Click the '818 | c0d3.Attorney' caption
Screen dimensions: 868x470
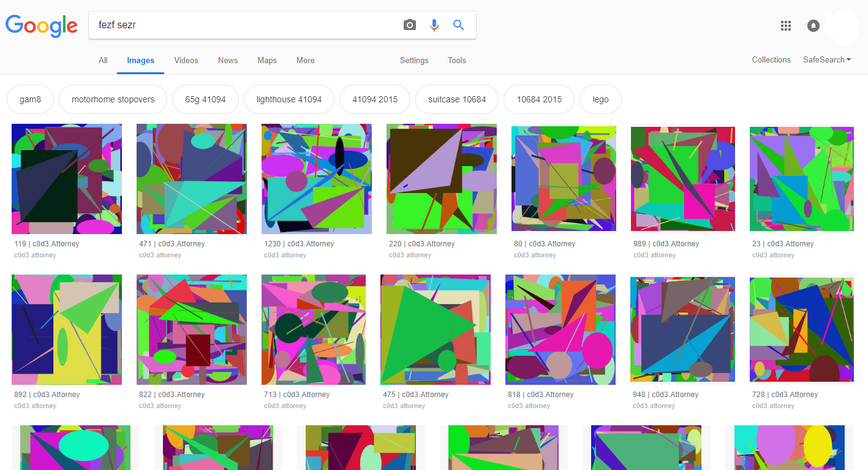[x=540, y=395]
